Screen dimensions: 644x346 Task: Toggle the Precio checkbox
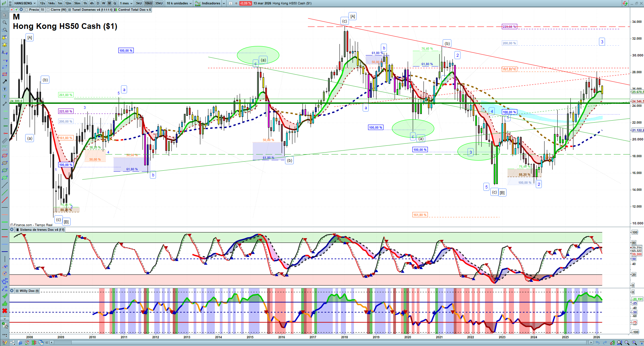[27, 10]
